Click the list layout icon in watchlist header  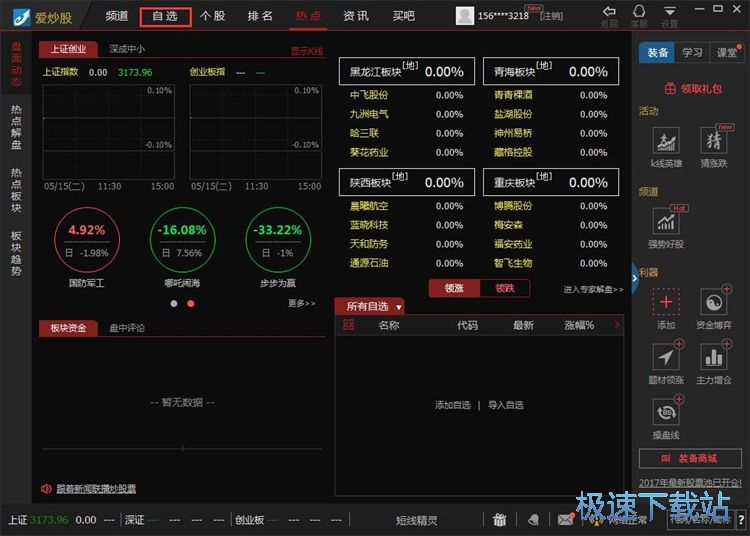(x=349, y=325)
